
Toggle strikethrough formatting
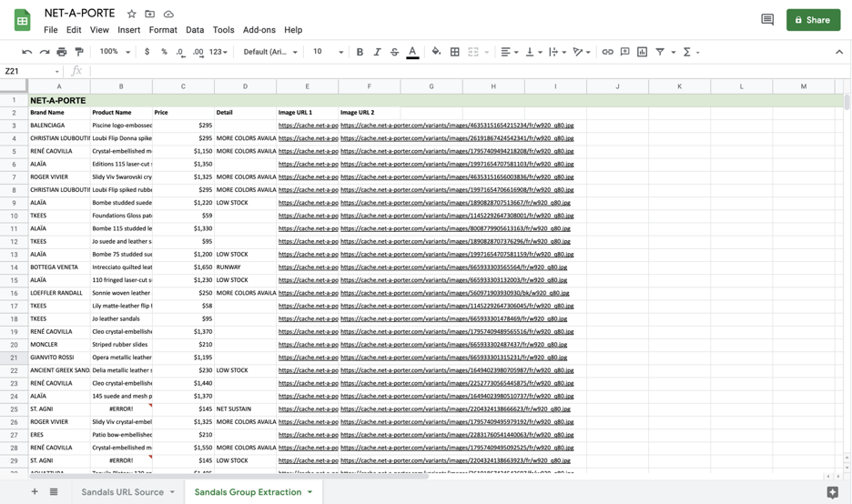pos(394,52)
